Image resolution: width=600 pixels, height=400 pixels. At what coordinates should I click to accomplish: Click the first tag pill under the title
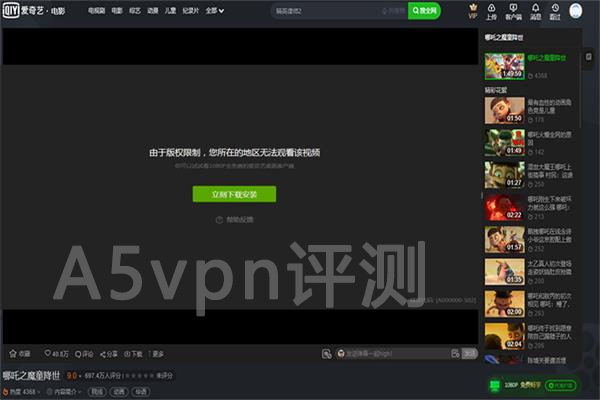coord(97,392)
